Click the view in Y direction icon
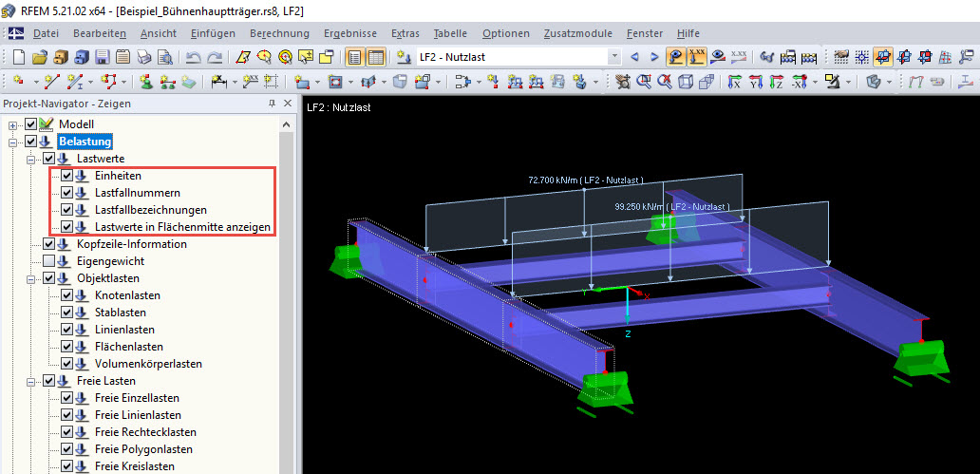Screen dimensions: 980x474 [756, 82]
